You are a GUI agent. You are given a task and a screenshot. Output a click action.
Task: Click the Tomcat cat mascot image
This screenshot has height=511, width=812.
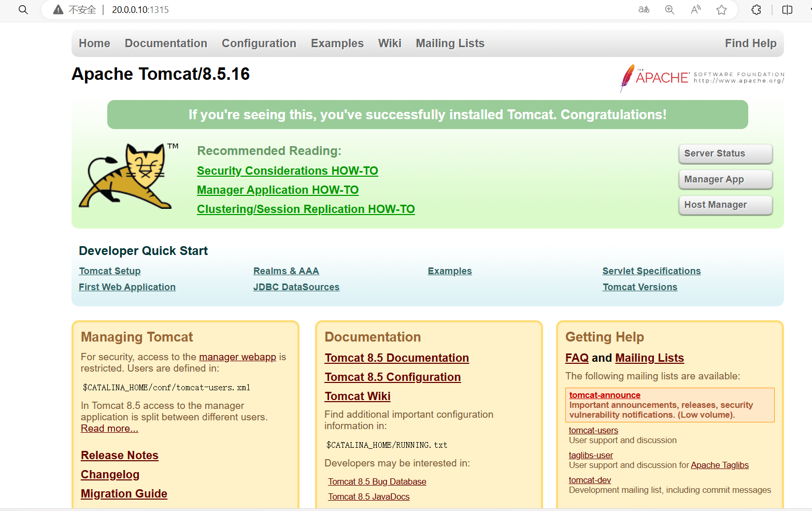129,176
